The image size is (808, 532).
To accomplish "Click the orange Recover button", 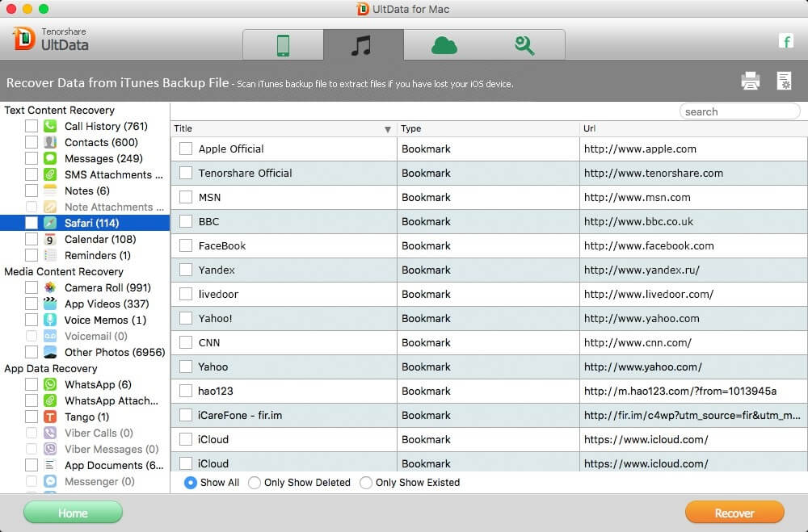I will pos(734,513).
